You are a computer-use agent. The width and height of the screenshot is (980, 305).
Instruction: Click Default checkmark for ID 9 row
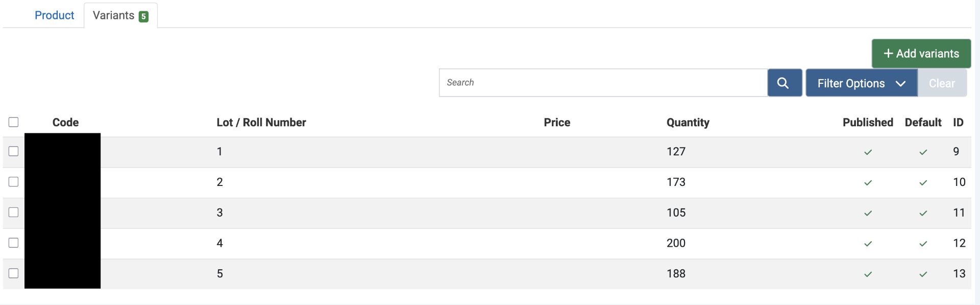tap(923, 152)
